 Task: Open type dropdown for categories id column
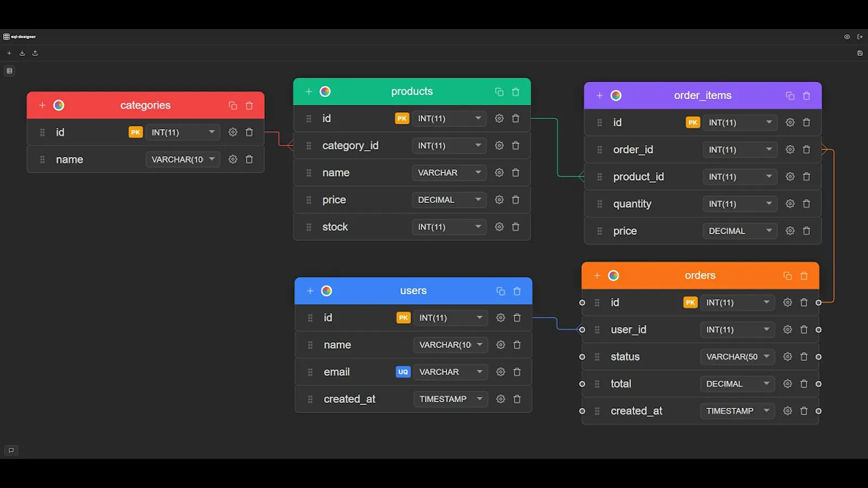point(183,132)
